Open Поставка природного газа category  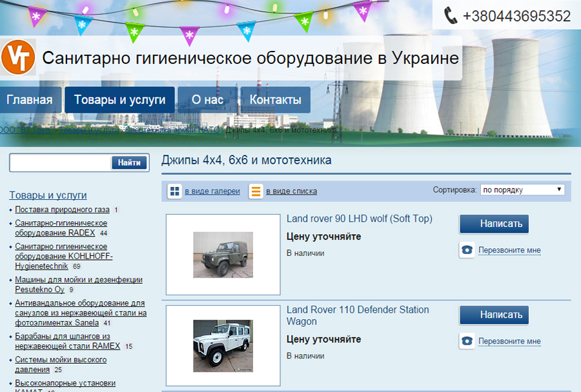click(63, 210)
